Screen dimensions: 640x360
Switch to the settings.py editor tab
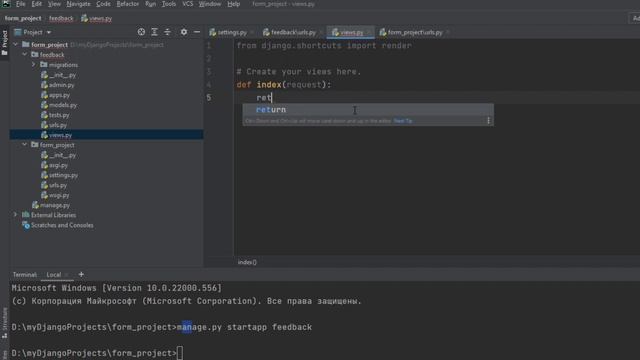tap(232, 32)
